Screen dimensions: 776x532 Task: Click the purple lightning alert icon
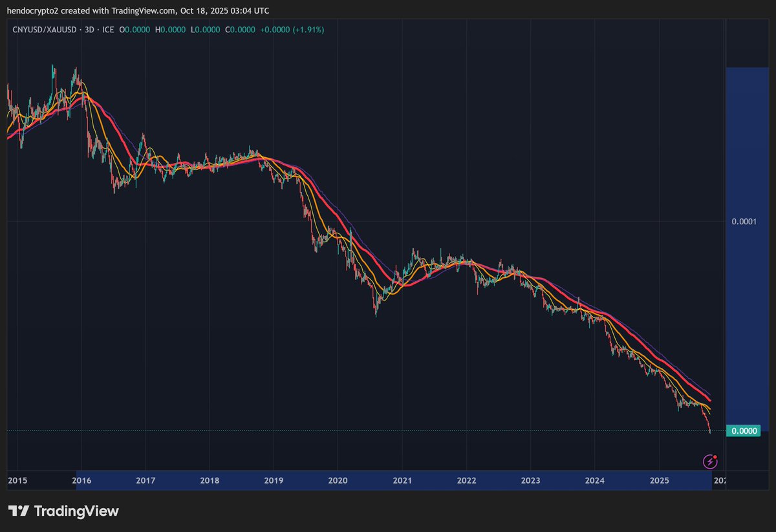point(710,462)
